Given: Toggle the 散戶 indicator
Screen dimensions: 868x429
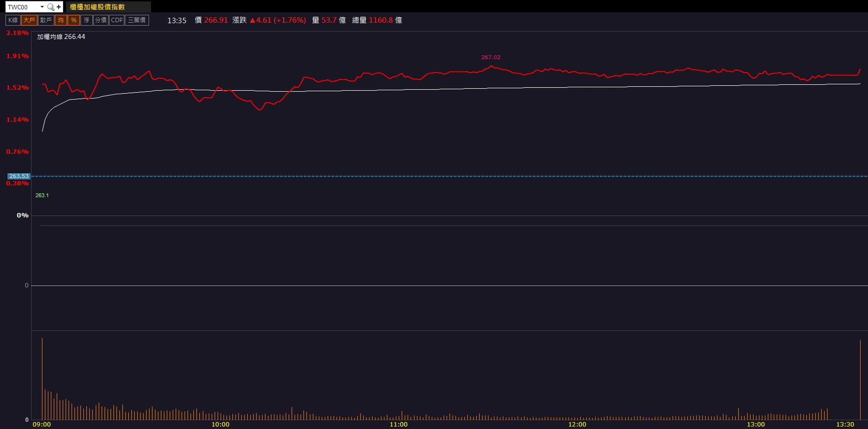Looking at the screenshot, I should click(x=46, y=20).
